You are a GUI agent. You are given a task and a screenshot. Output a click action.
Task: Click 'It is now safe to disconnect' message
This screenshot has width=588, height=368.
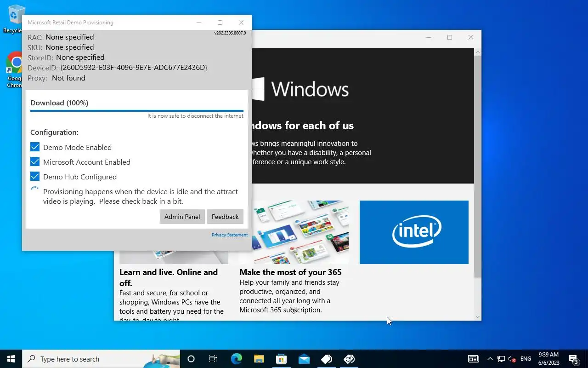(x=195, y=116)
